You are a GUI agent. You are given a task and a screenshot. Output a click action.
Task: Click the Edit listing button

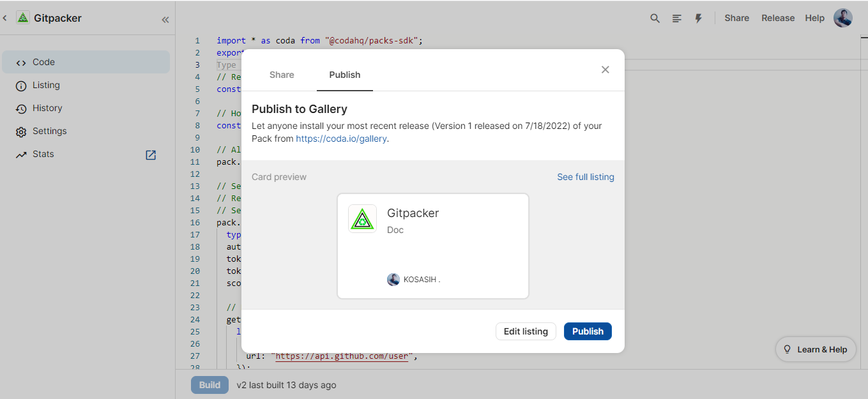click(x=526, y=331)
